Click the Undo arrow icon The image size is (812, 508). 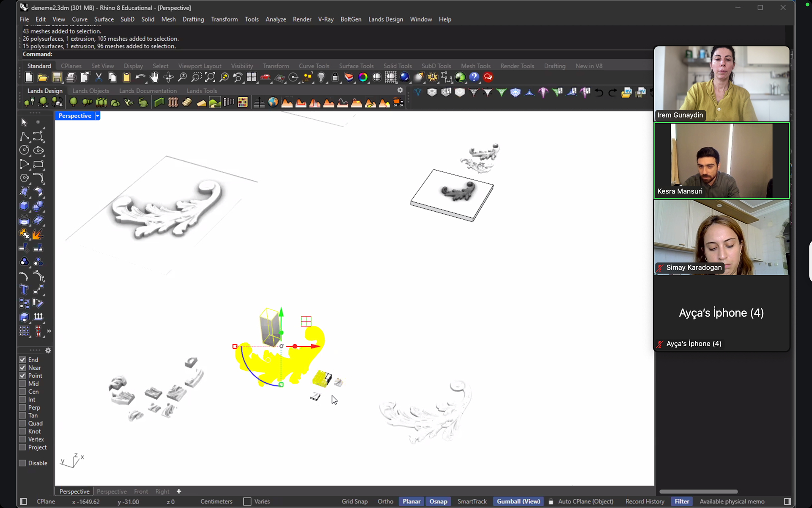(x=140, y=77)
